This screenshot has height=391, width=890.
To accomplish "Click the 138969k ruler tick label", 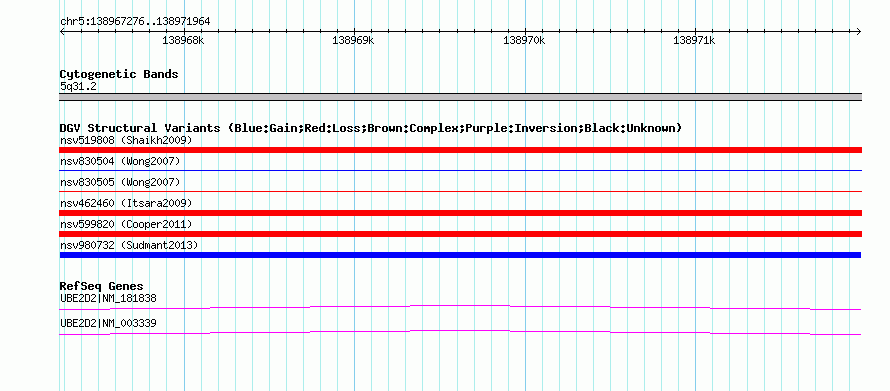I will (x=354, y=40).
